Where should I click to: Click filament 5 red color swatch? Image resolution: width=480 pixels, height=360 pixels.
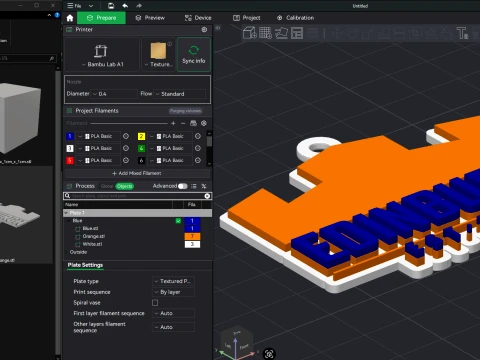pos(70,160)
